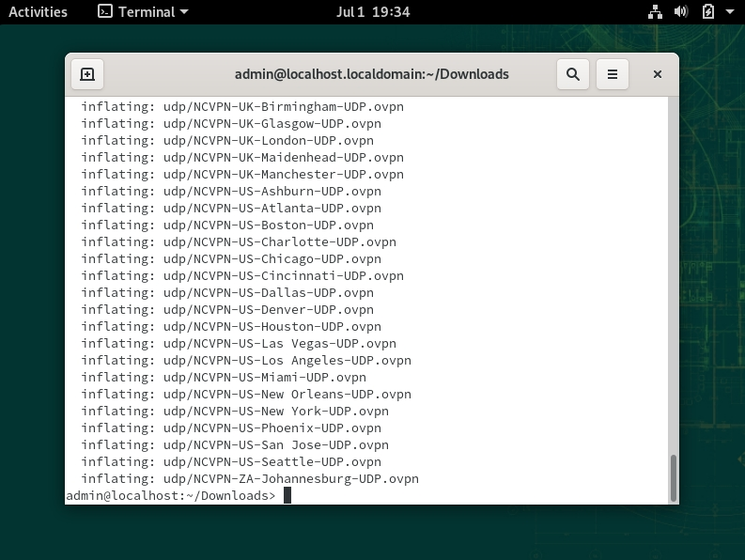The width and height of the screenshot is (745, 560).
Task: Click the NCVPN-UK-Manchester-UDP.ovpn line
Action: pos(242,175)
